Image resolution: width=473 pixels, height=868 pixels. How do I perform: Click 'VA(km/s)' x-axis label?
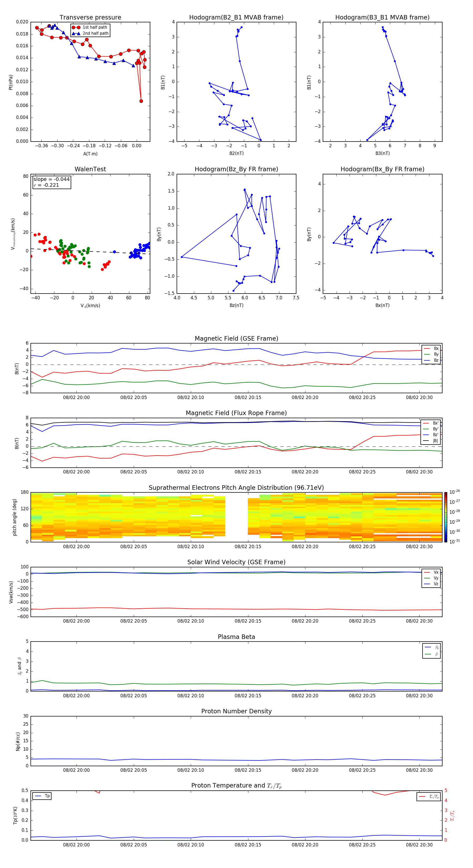coord(90,306)
